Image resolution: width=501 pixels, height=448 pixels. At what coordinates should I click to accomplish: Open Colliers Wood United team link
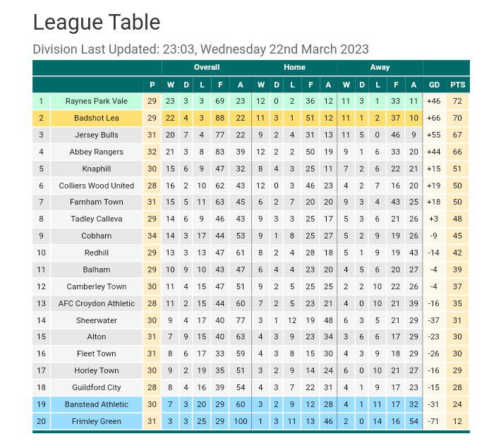[97, 186]
